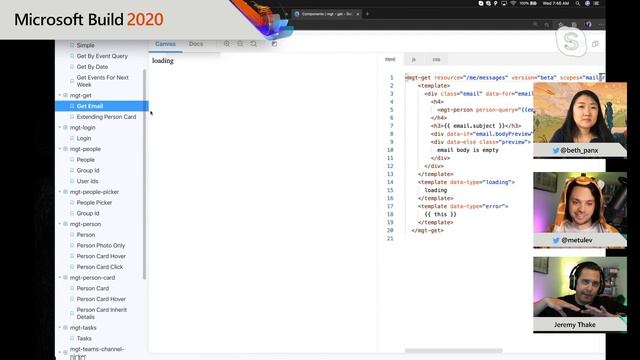Open Get Events For Next Week story

pos(102,81)
